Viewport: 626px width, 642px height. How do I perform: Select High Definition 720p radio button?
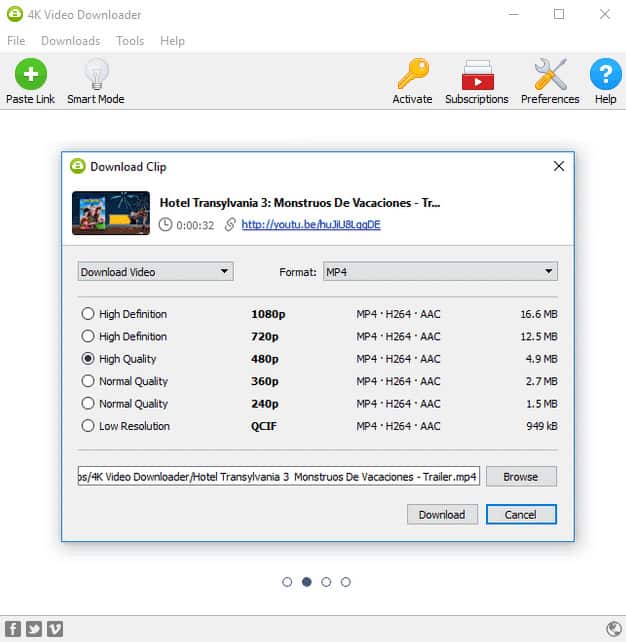tap(88, 336)
